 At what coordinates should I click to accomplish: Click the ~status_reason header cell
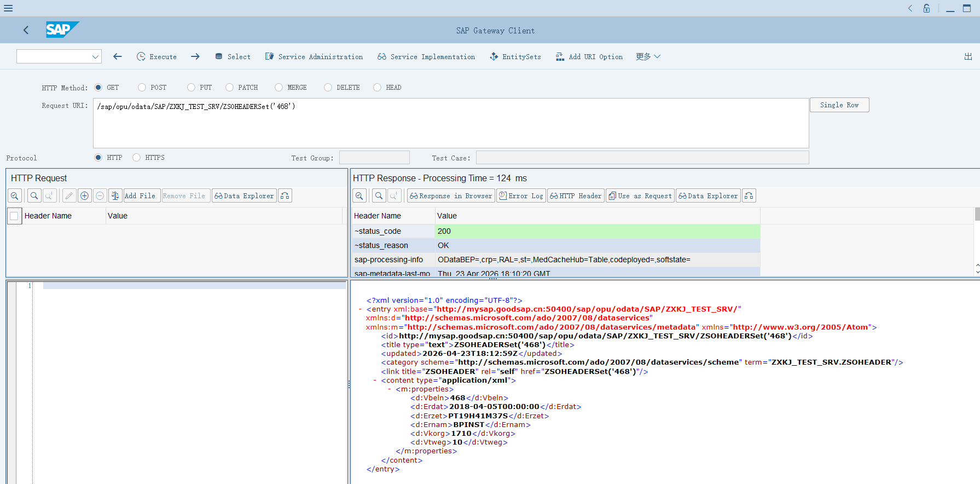click(393, 245)
